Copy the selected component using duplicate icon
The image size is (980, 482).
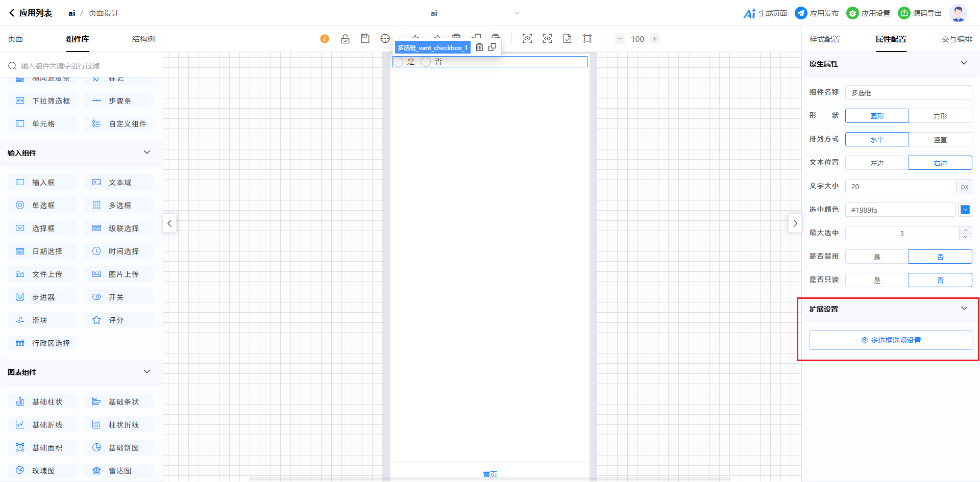click(492, 47)
